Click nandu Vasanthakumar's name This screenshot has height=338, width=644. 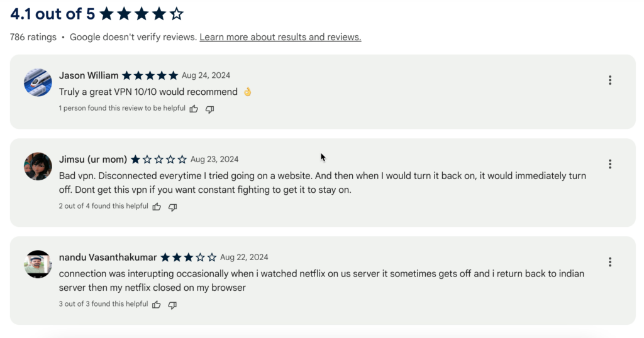[108, 257]
